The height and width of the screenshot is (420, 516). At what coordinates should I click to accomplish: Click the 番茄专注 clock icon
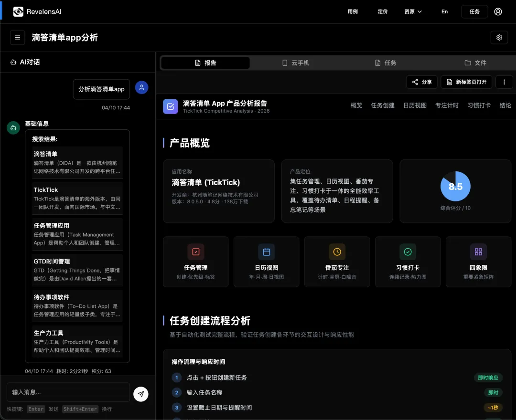tap(337, 252)
